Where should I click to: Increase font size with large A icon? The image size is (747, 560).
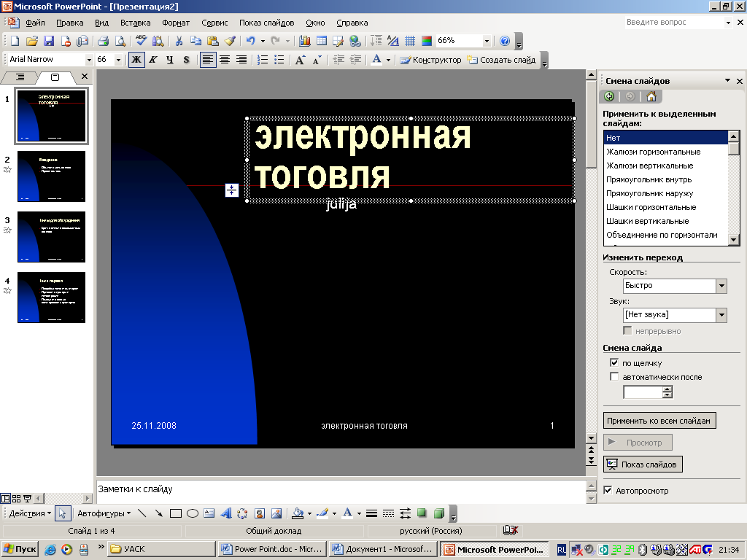[x=300, y=60]
